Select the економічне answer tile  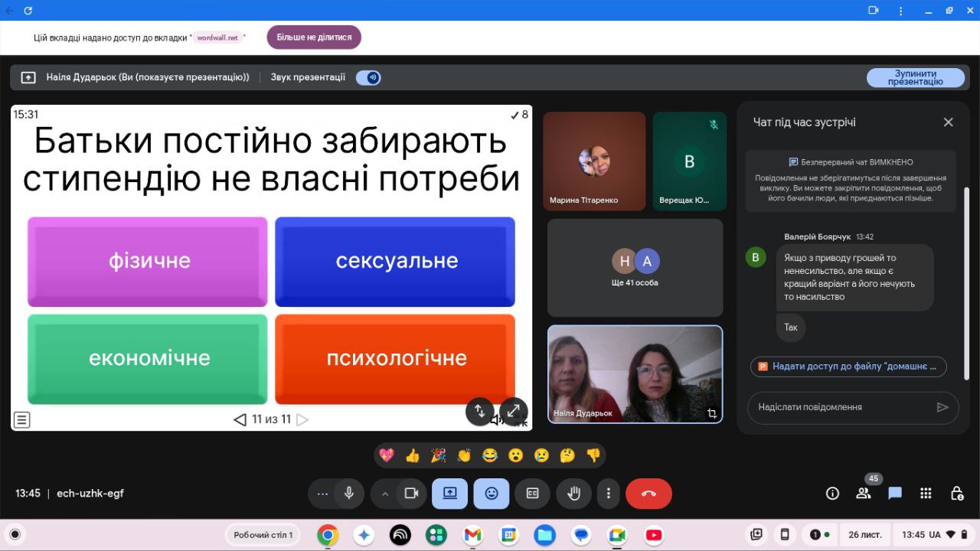coord(149,358)
